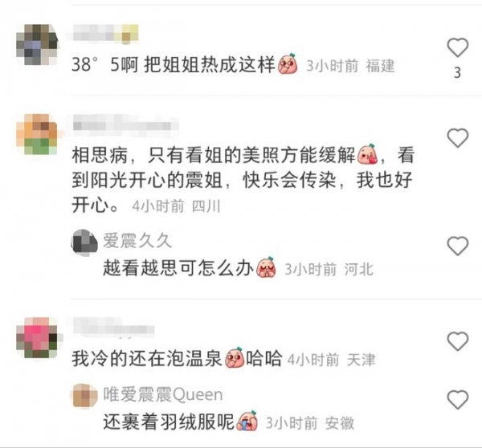Like 唯爱震震Queen's reply
This screenshot has height=448, width=482.
point(457,400)
